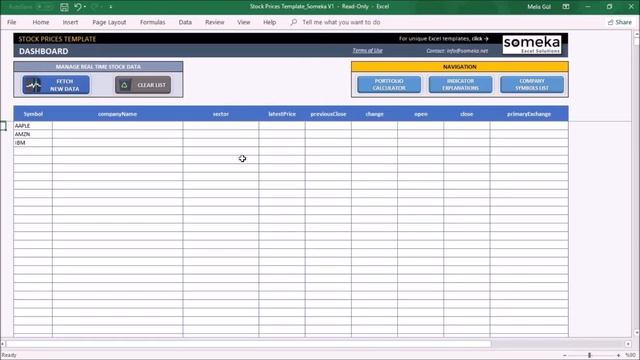
Task: Open the Review tab
Action: (x=215, y=22)
